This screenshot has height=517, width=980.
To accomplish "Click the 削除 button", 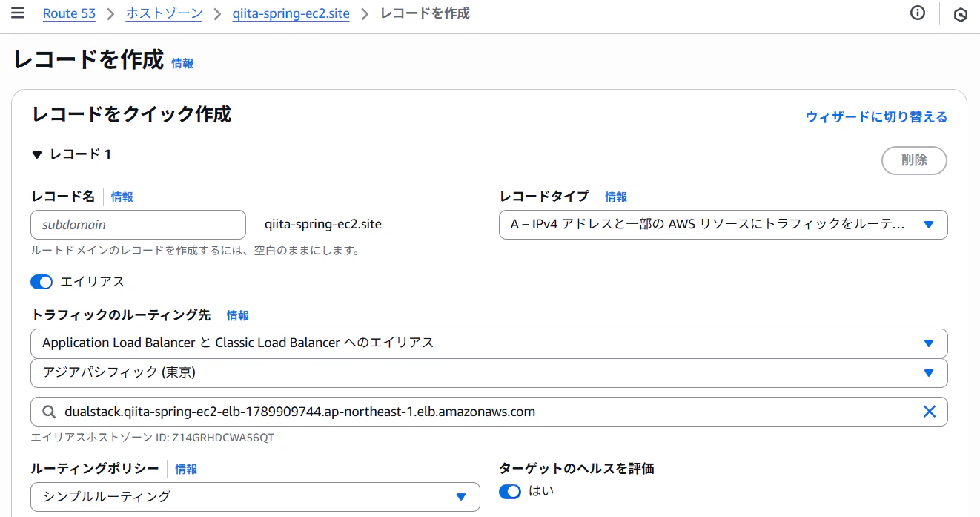I will tap(914, 160).
